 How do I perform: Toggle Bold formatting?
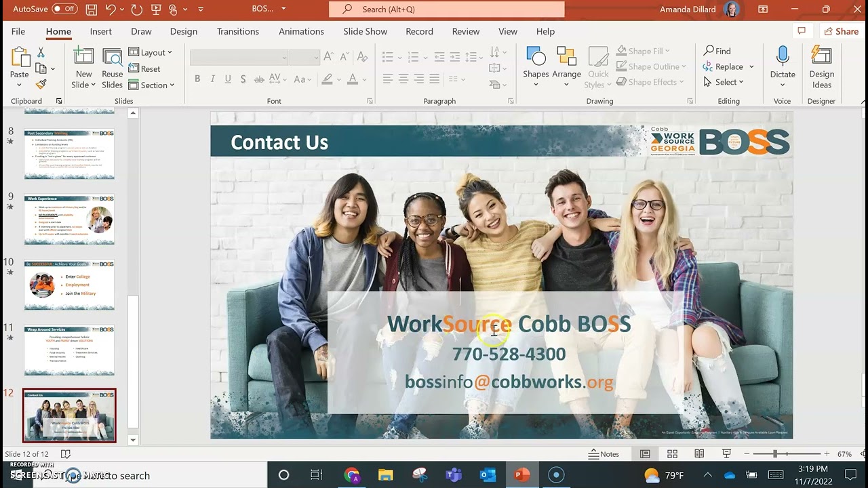(197, 79)
